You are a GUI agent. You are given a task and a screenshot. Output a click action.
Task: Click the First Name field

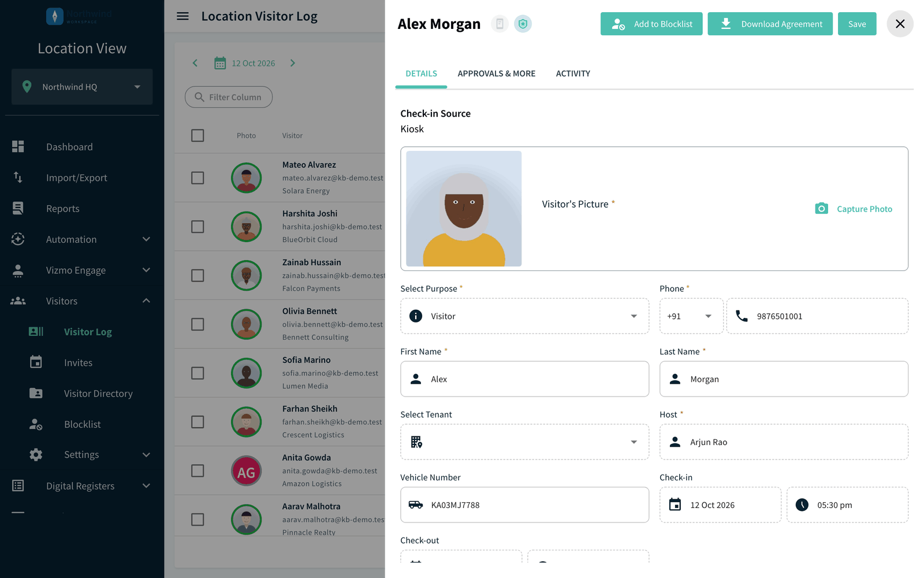point(524,379)
